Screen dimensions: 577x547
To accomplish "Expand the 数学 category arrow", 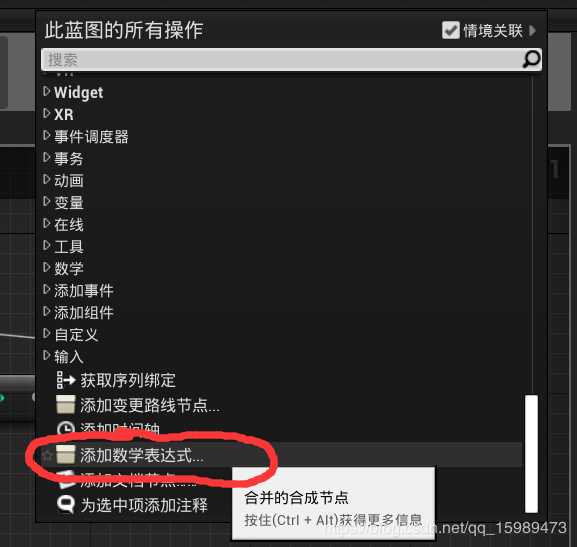I will (46, 268).
